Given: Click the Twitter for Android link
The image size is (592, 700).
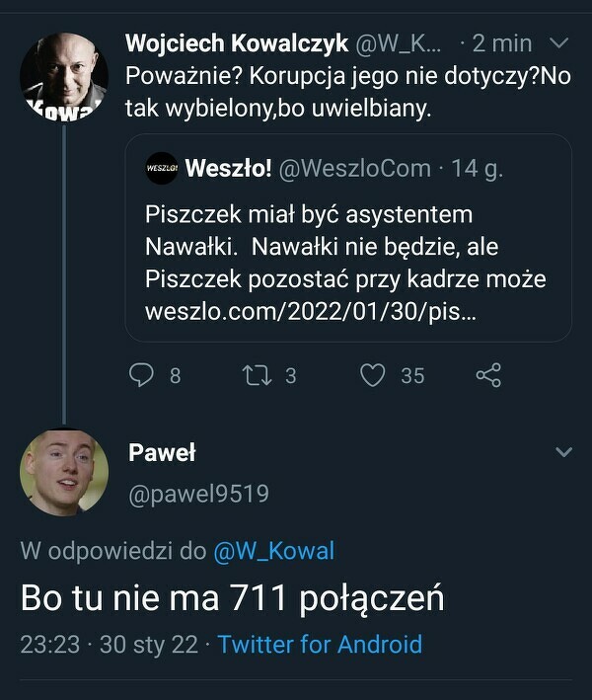Looking at the screenshot, I should click(x=320, y=645).
